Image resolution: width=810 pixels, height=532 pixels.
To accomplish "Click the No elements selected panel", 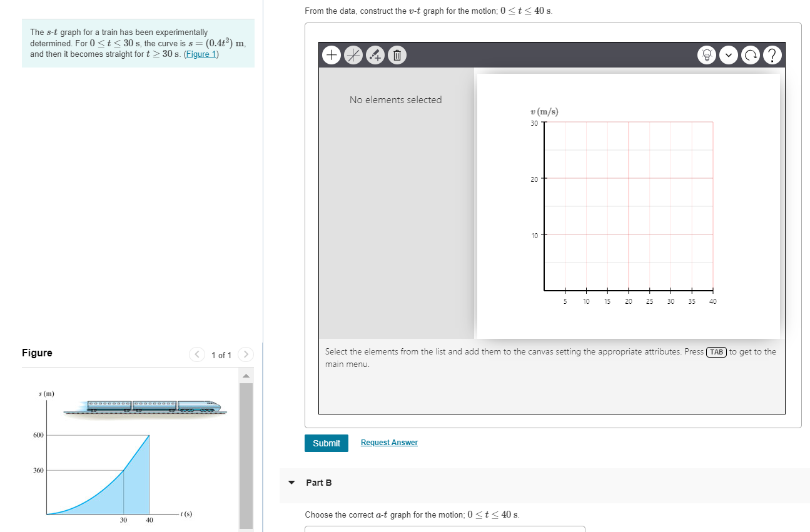I will (x=395, y=99).
